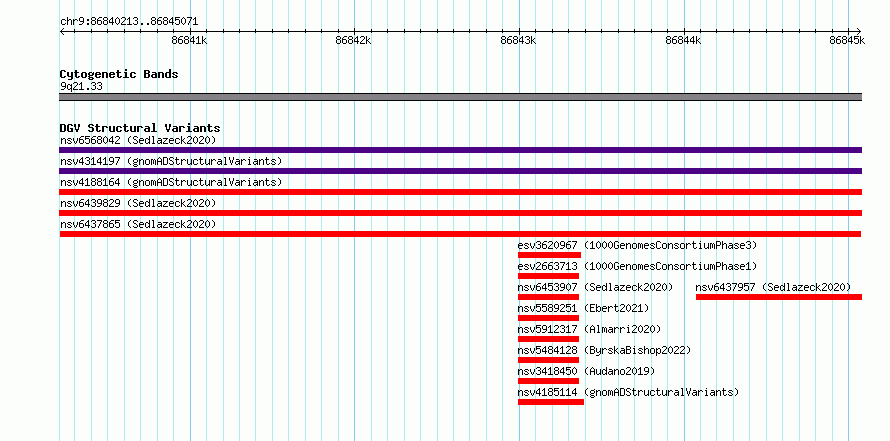Click the red bar under nsv5589251

(x=548, y=318)
